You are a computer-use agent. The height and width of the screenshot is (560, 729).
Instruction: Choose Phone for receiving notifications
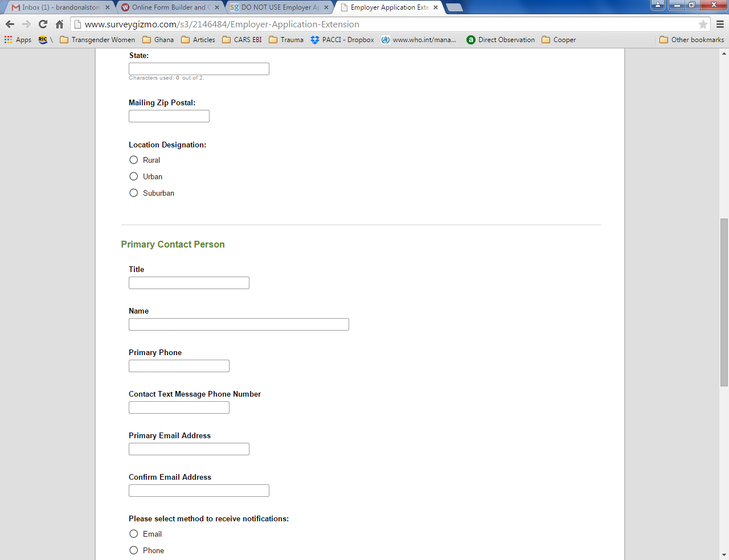click(134, 550)
